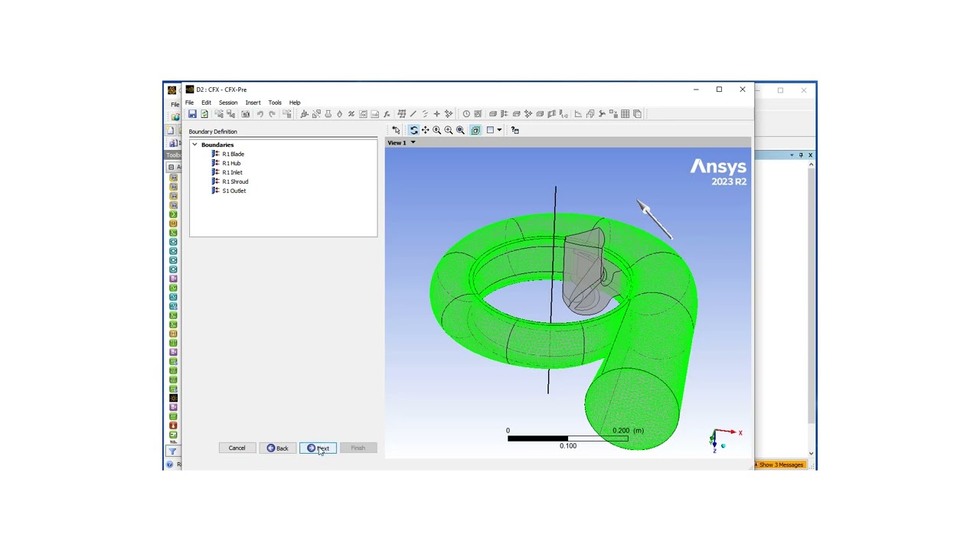Open the Session menu

click(x=228, y=103)
